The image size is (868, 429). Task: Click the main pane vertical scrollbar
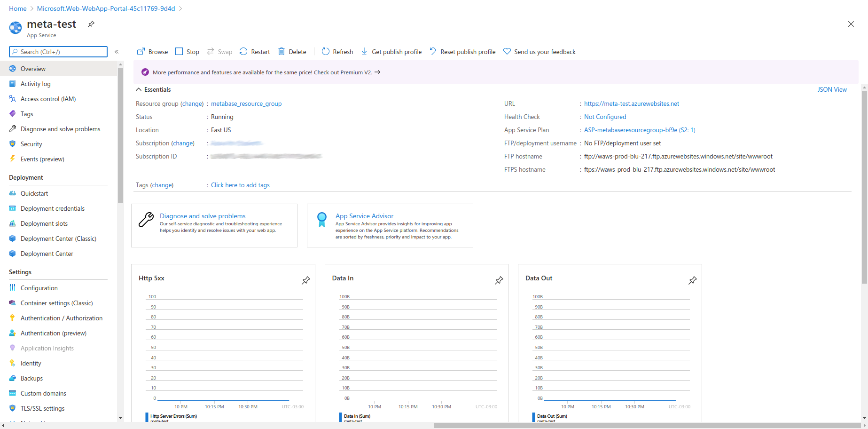pos(864,187)
